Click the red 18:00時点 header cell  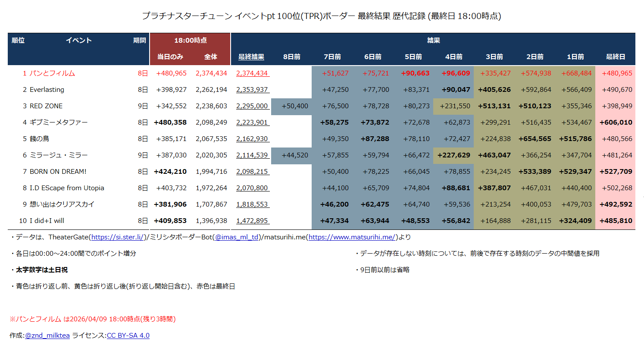tap(190, 41)
